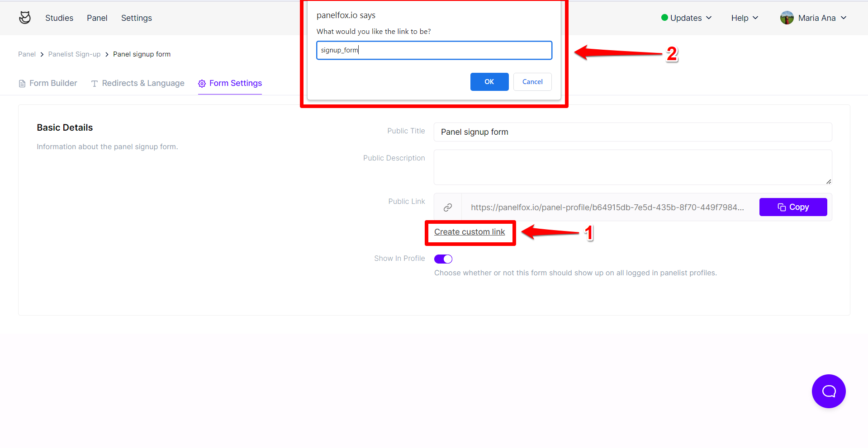Open the chat support bubble
The width and height of the screenshot is (868, 448).
pyautogui.click(x=829, y=391)
